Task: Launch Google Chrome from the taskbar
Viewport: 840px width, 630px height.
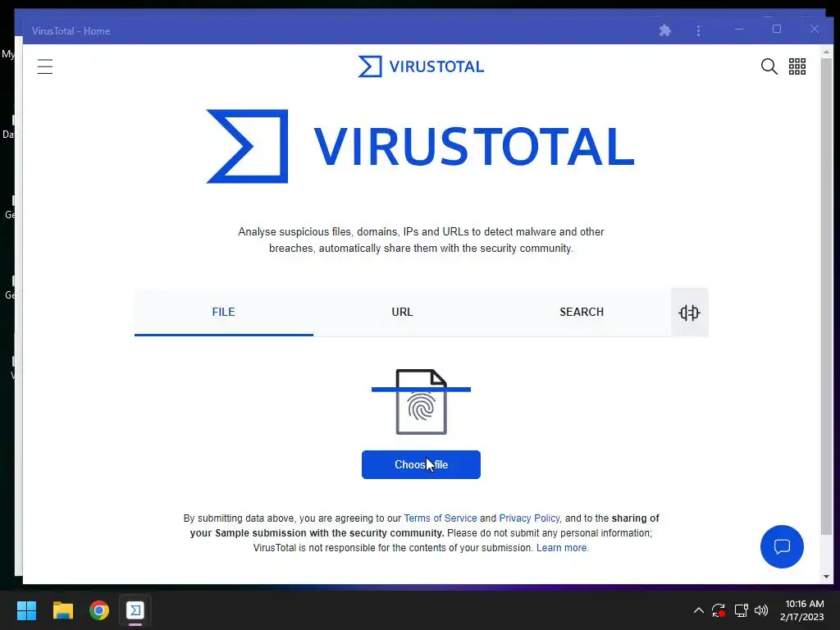Action: 99,610
